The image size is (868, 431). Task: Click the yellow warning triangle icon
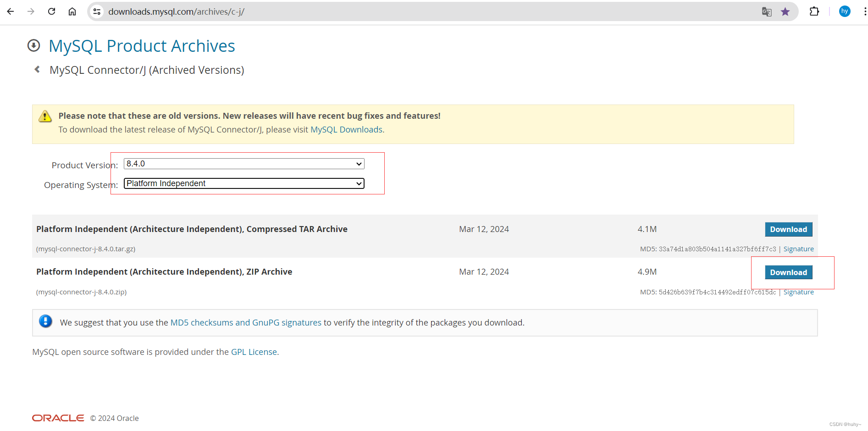pos(45,116)
